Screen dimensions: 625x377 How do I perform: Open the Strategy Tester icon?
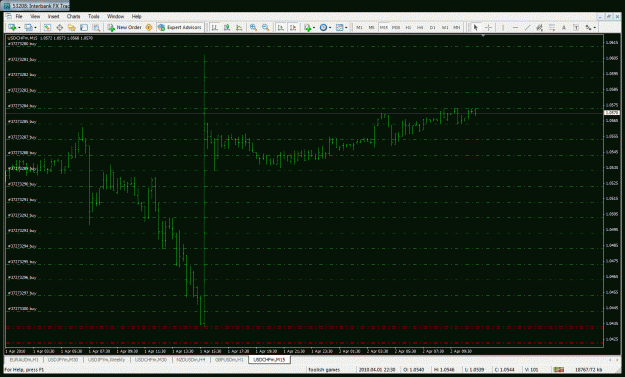pos(96,27)
